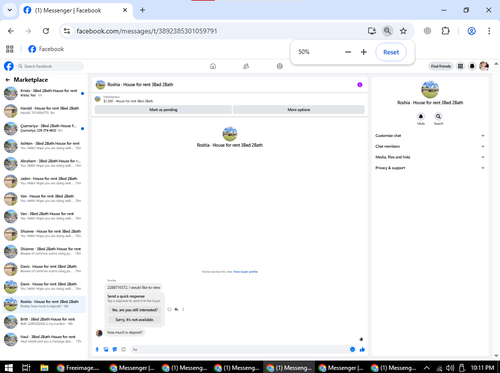
Task: Click the Aa message input box
Action: (x=239, y=349)
